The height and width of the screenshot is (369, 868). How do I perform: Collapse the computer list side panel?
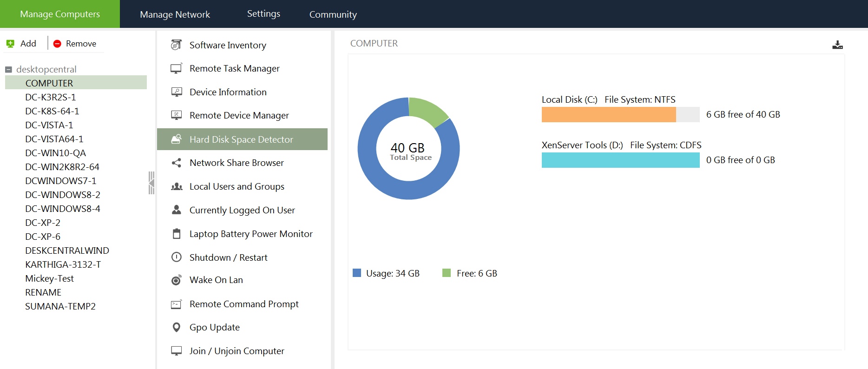pyautogui.click(x=151, y=183)
